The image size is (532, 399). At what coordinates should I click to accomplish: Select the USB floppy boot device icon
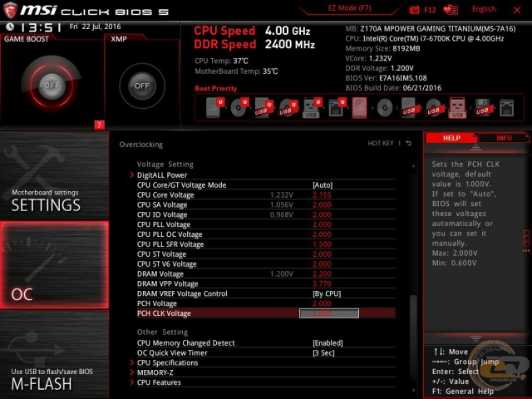click(x=482, y=107)
